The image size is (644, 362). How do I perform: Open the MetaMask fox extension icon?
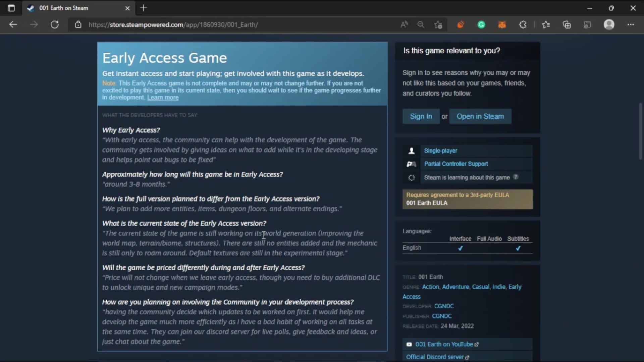502,24
